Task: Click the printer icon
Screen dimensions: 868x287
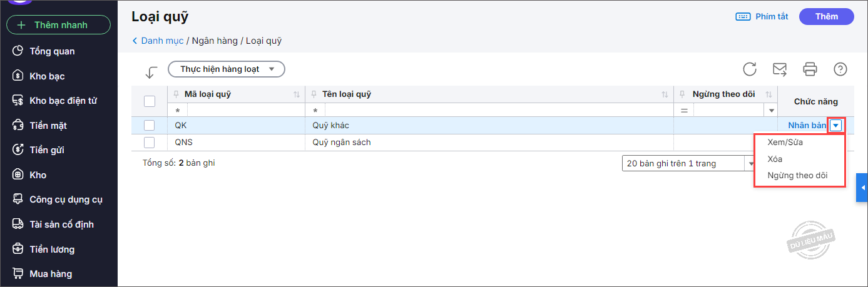Action: coord(810,69)
